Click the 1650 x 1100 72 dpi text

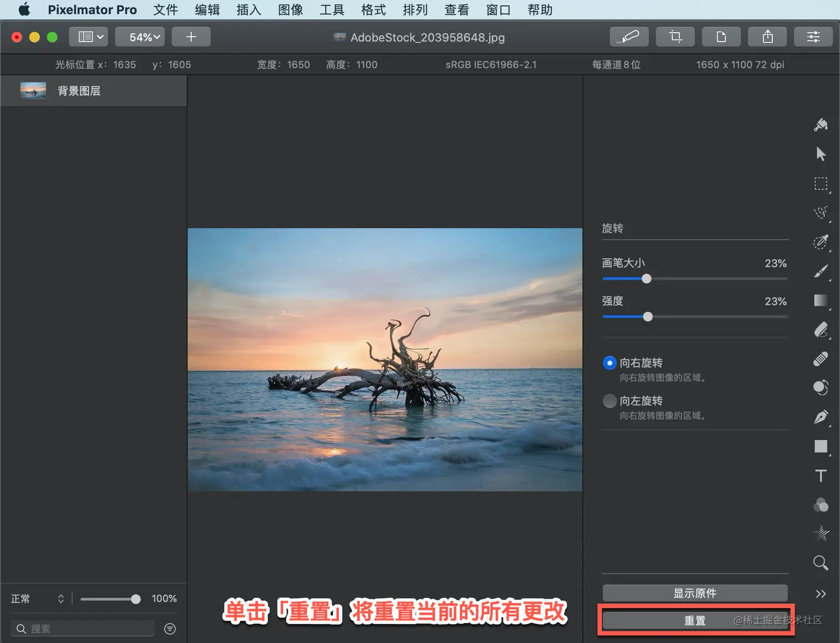(740, 64)
